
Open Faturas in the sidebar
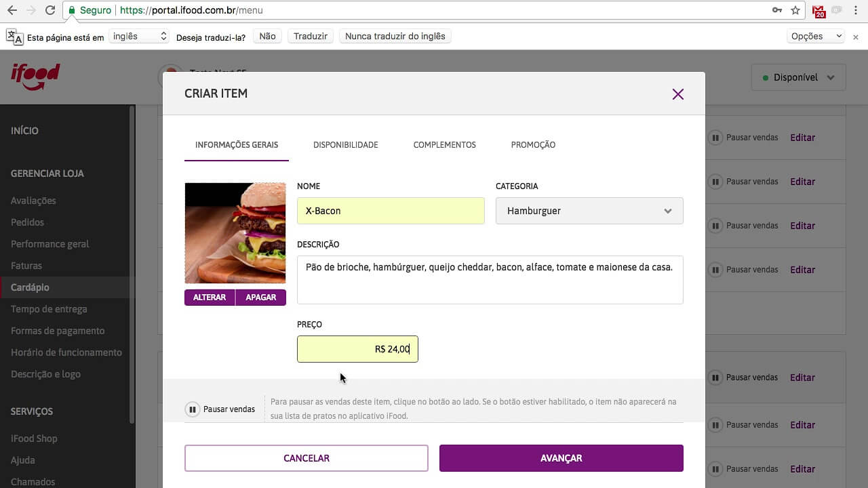(26, 266)
